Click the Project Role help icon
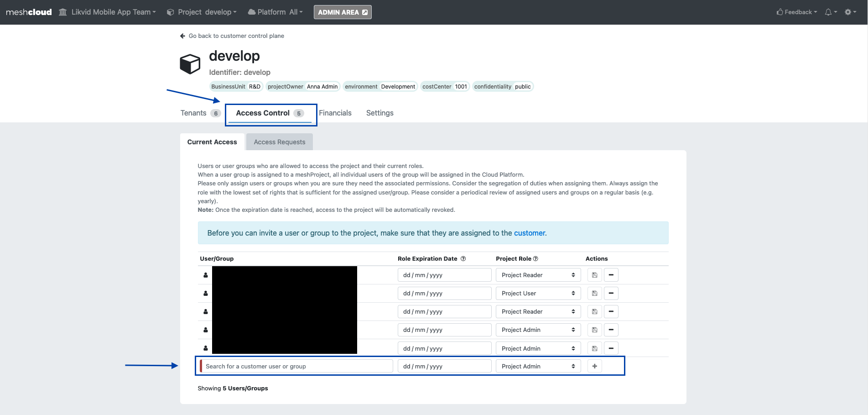 [535, 259]
